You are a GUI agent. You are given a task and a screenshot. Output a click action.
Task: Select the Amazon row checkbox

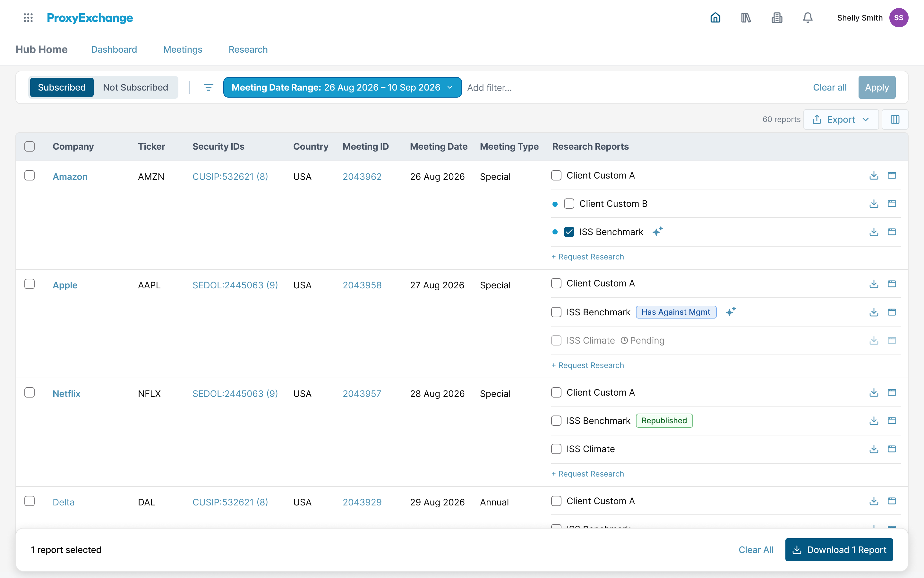[30, 175]
